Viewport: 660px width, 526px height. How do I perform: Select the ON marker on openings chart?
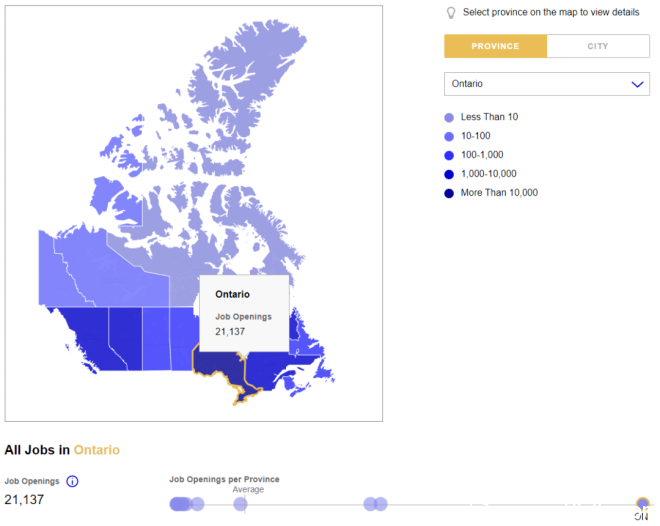tap(642, 503)
